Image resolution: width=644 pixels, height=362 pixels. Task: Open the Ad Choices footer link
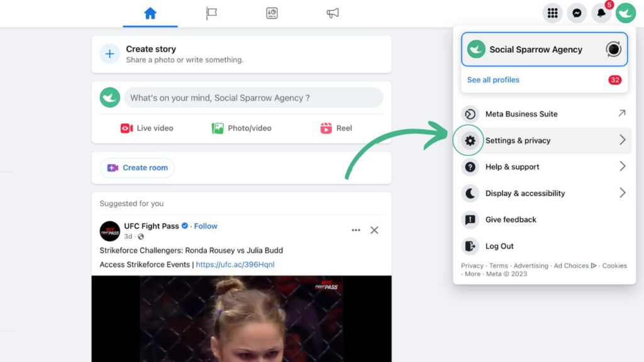click(x=575, y=266)
